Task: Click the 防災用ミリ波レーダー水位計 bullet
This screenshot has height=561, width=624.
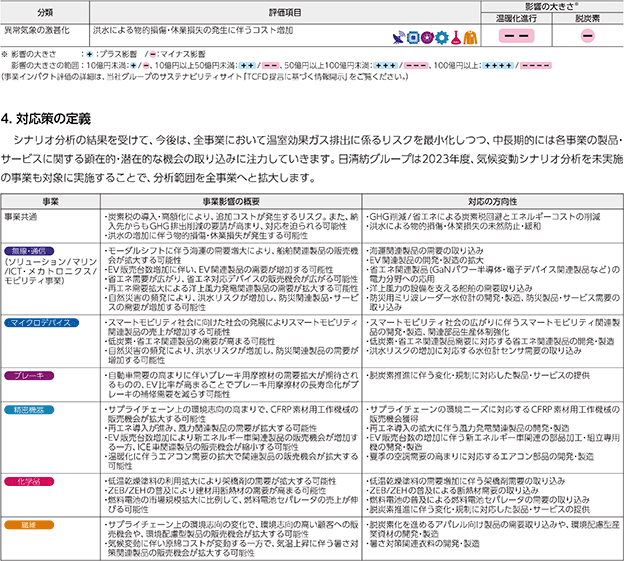Action: point(493,302)
